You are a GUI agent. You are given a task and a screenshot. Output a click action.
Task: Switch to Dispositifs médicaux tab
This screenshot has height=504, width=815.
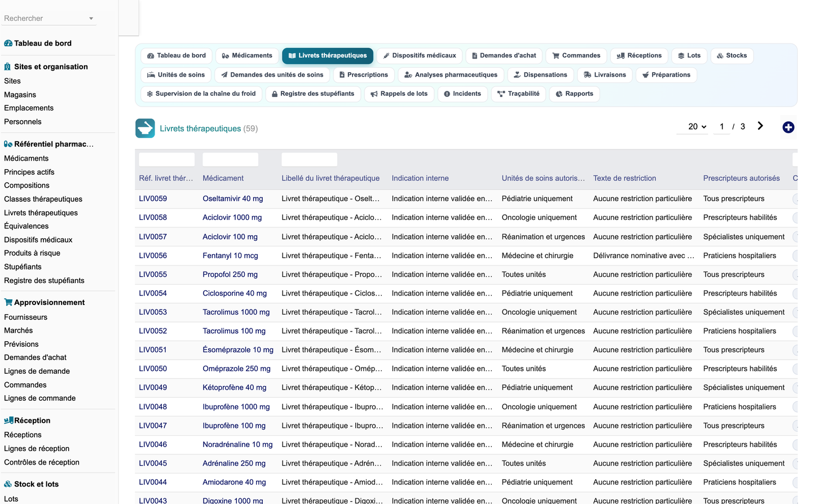420,56
